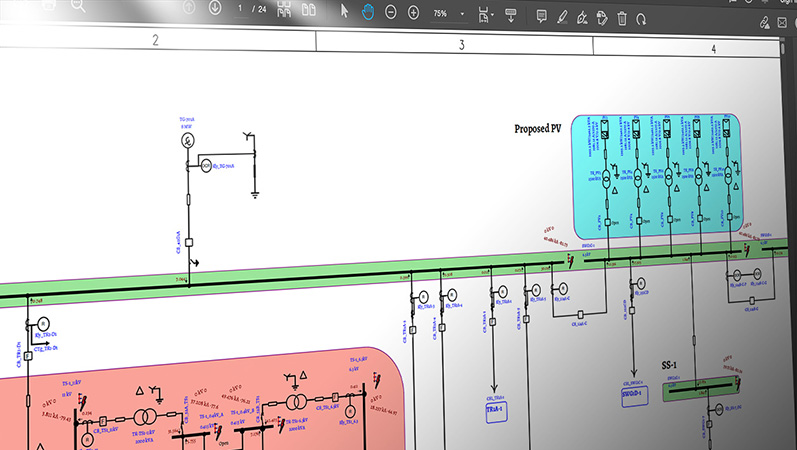
Task: Select the highlighter pen tool
Action: tap(562, 17)
